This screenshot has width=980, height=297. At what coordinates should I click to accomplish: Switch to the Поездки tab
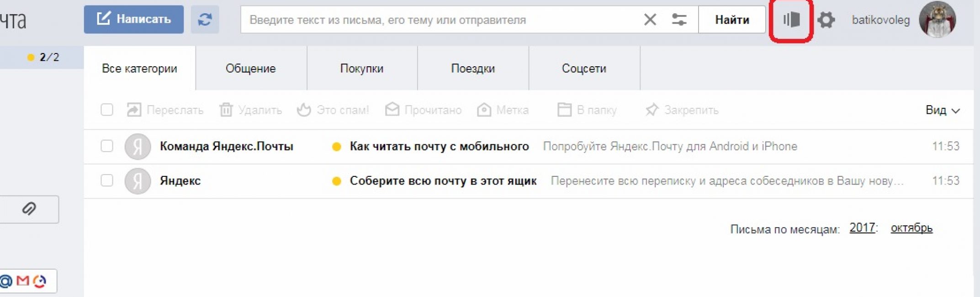(x=473, y=69)
